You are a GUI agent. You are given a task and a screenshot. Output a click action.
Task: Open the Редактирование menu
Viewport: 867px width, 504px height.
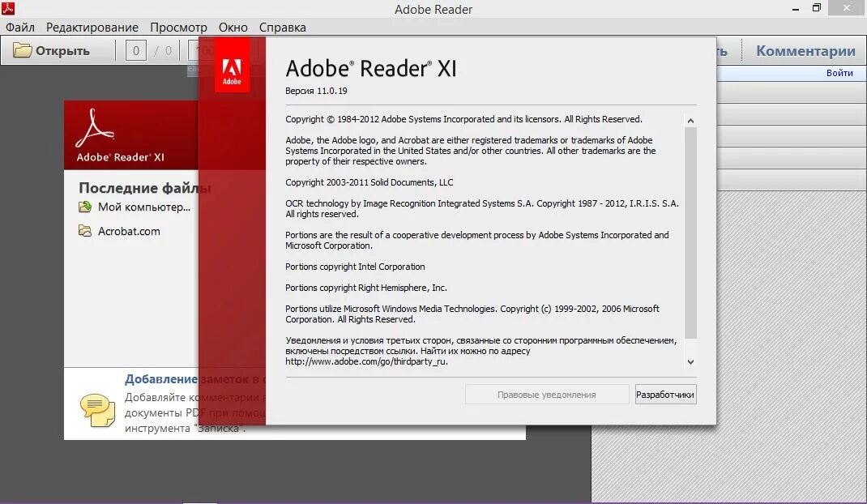[x=92, y=27]
